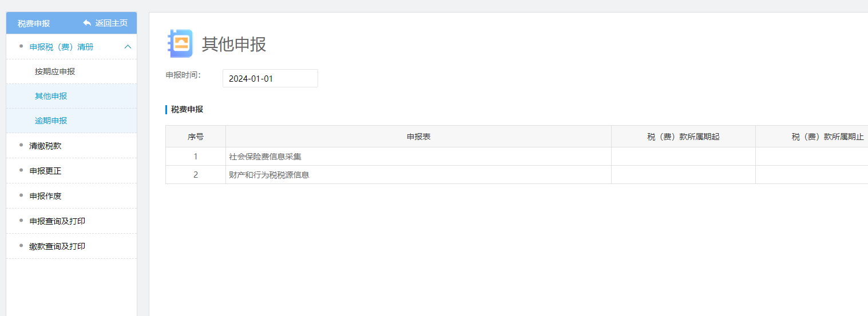868x316 pixels.
Task: Click the 返回主页 link
Action: (111, 23)
